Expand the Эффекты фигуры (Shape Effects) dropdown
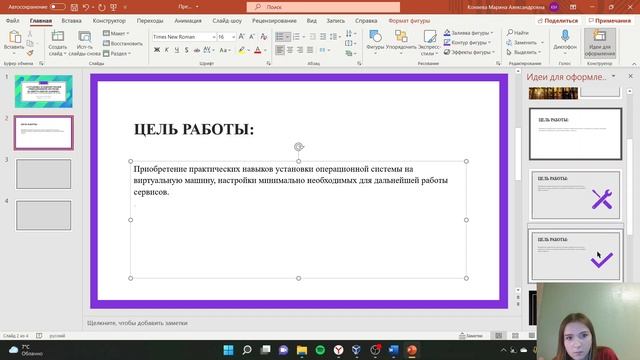 [x=469, y=52]
